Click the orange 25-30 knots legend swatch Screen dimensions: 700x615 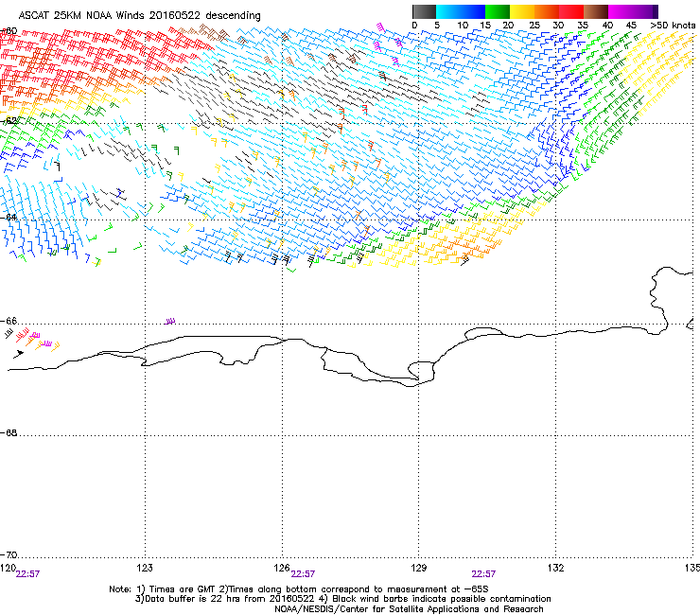pos(547,11)
